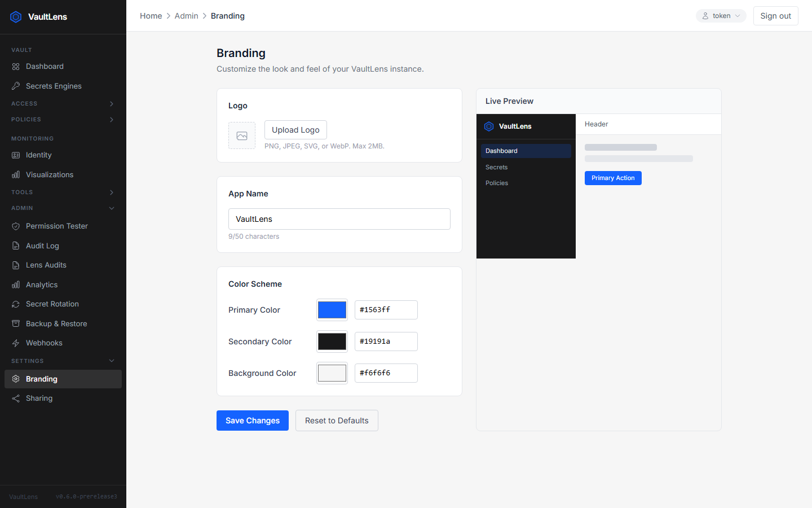812x508 pixels.
Task: Open the Primary Color blue swatch
Action: tap(332, 310)
